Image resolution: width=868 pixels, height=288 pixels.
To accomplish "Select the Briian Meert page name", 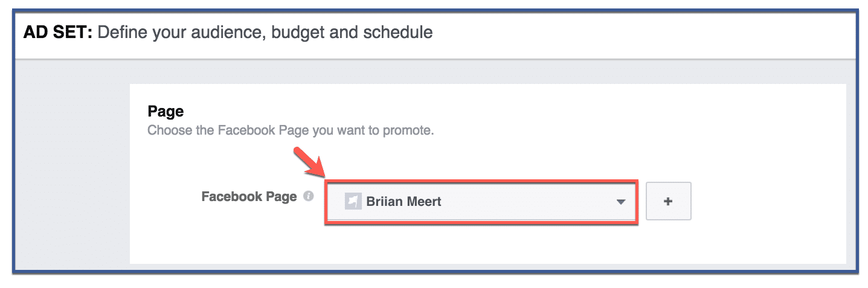I will point(403,202).
